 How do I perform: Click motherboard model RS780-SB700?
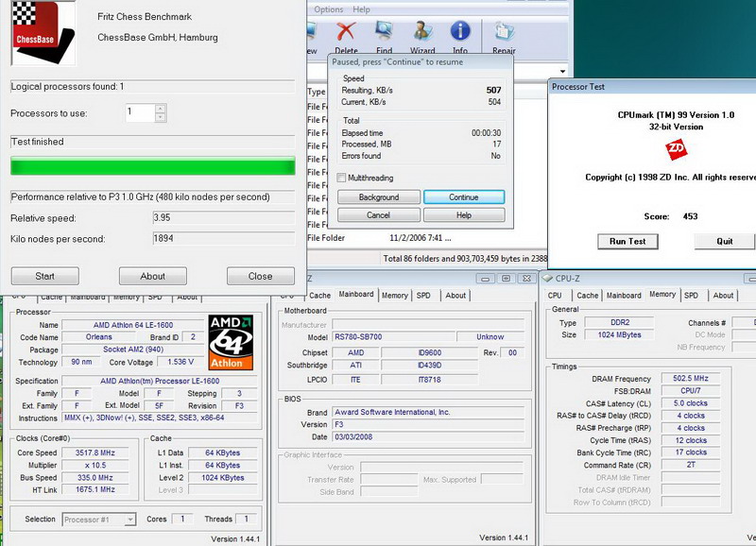pos(393,337)
